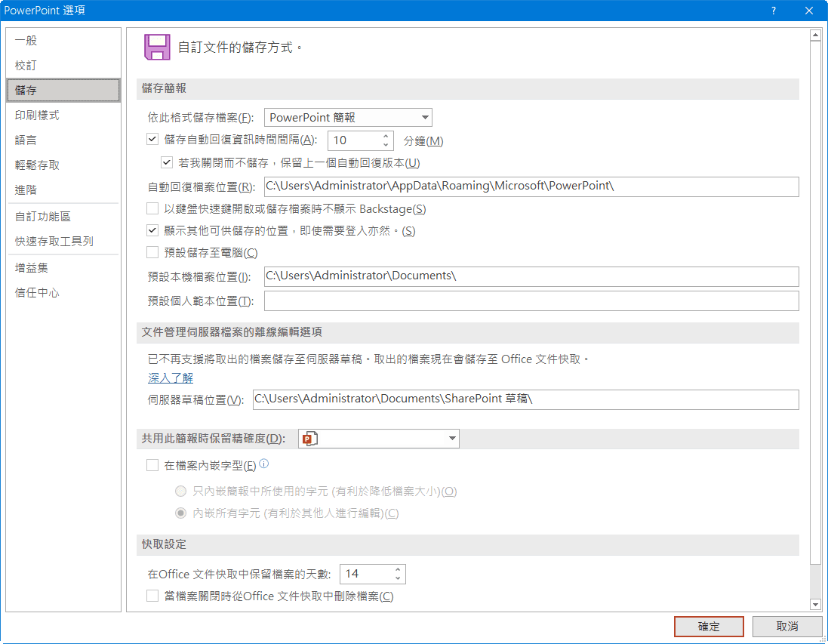Enable 在檔案內嵌字型 checkbox
This screenshot has width=828, height=644.
[x=152, y=465]
